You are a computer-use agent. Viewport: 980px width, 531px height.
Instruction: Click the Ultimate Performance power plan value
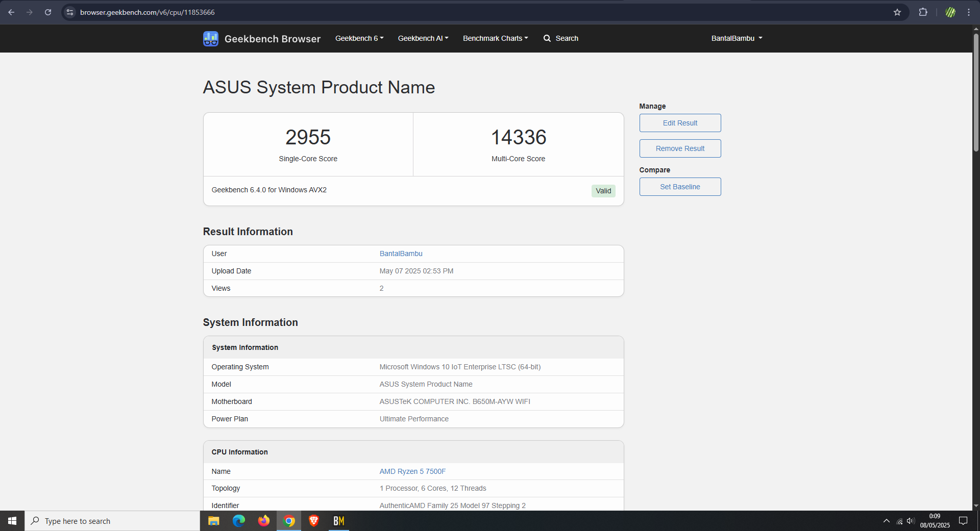pyautogui.click(x=414, y=419)
